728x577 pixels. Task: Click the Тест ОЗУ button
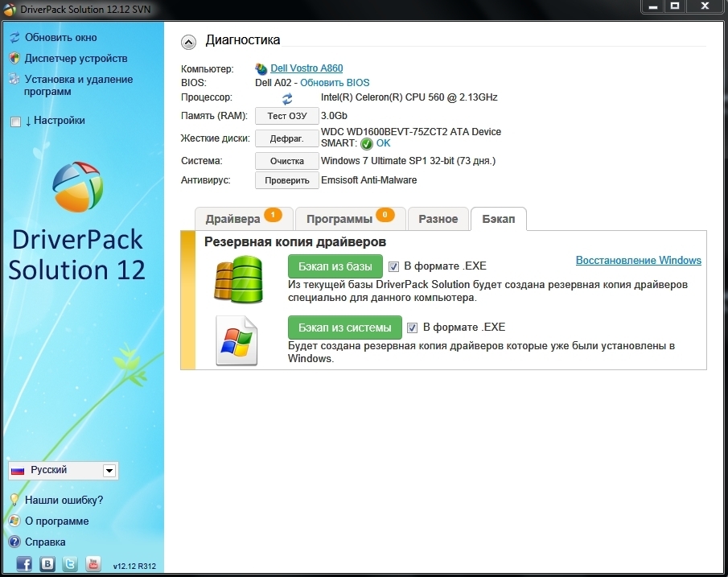287,116
